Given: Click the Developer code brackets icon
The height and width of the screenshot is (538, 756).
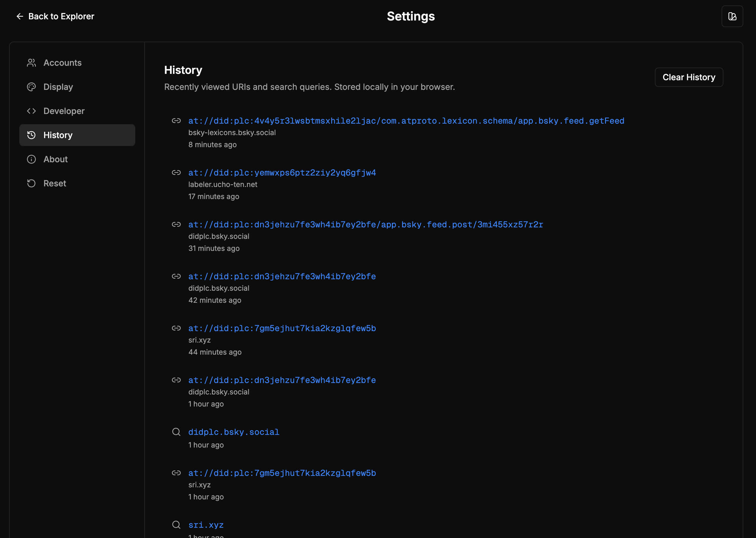Looking at the screenshot, I should [x=31, y=111].
